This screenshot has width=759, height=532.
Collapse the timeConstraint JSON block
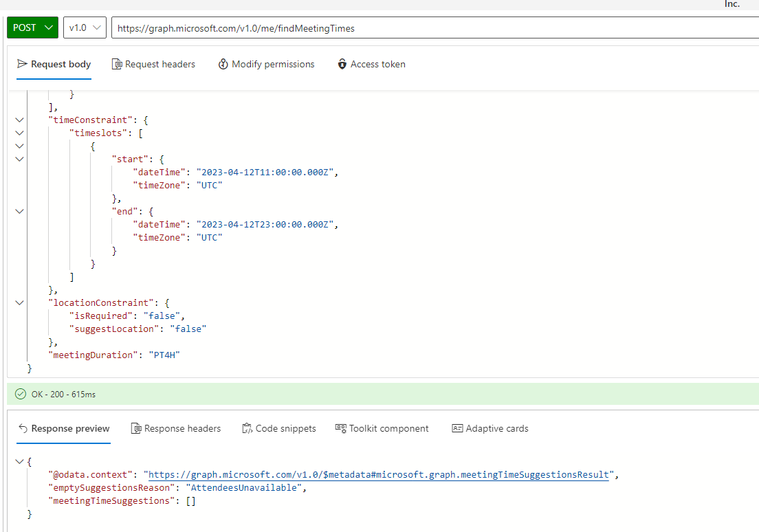click(19, 120)
